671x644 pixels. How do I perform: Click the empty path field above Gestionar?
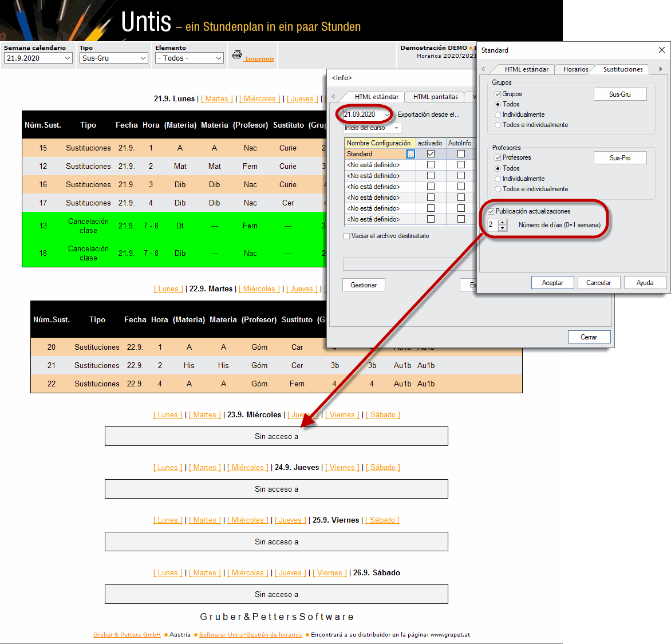pos(409,264)
